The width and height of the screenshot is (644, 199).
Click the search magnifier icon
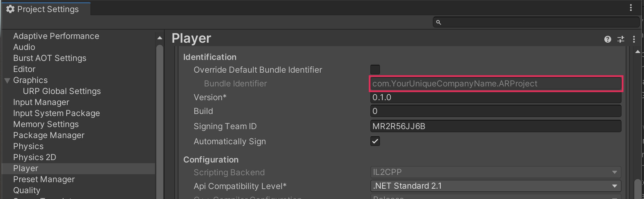coord(438,22)
